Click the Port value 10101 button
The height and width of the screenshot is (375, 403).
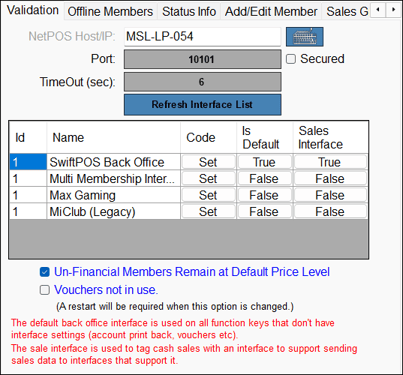click(202, 59)
